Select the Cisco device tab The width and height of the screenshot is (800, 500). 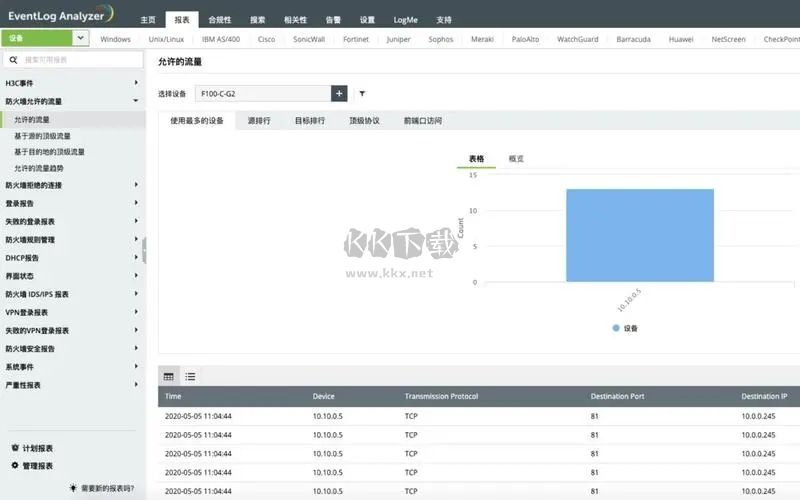tap(266, 39)
